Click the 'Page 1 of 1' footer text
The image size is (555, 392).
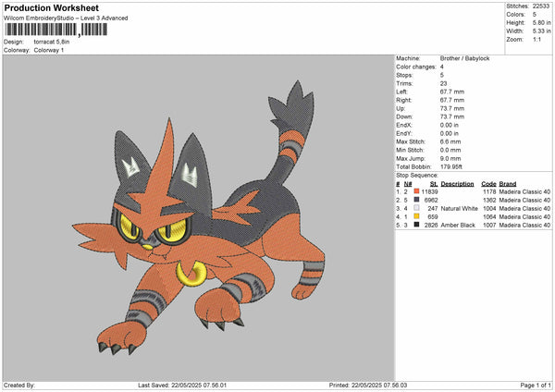click(536, 386)
